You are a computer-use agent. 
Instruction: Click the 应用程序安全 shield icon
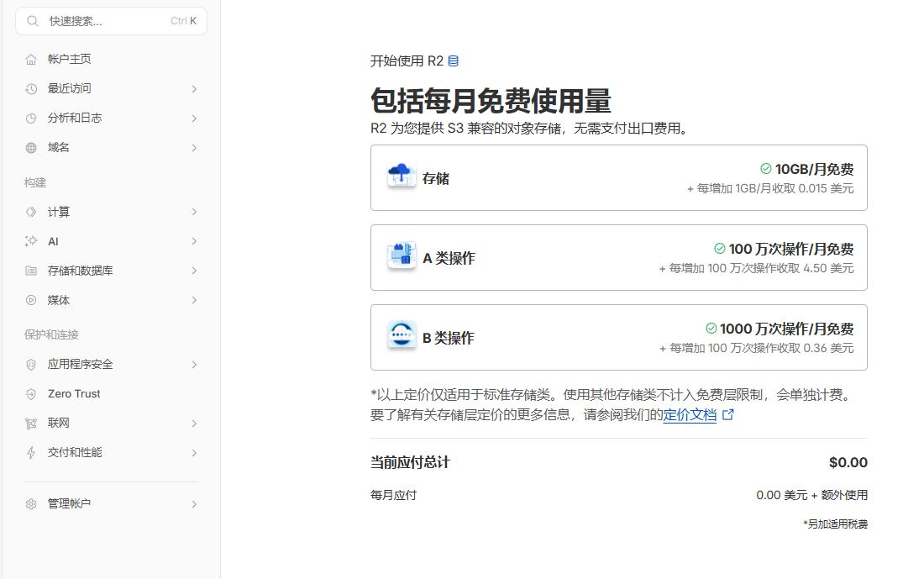point(31,365)
